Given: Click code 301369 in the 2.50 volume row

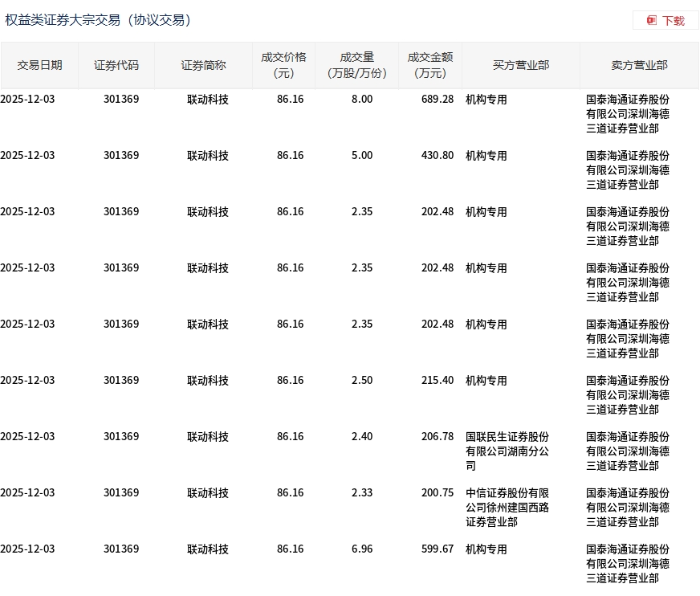Looking at the screenshot, I should [121, 380].
